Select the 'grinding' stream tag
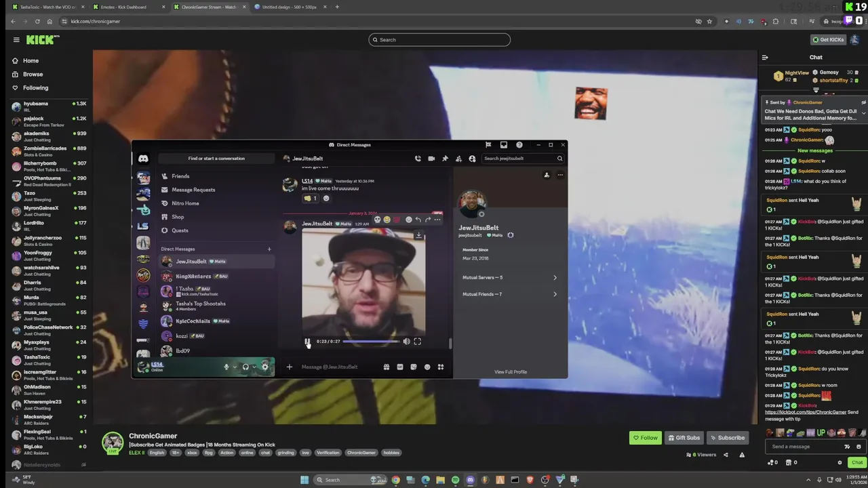This screenshot has width=868, height=488. (x=285, y=453)
